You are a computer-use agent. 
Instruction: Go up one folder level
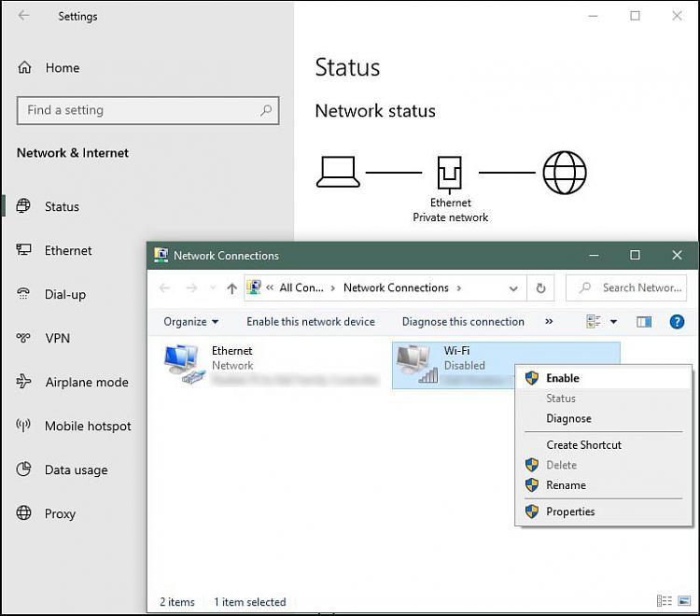pos(231,288)
